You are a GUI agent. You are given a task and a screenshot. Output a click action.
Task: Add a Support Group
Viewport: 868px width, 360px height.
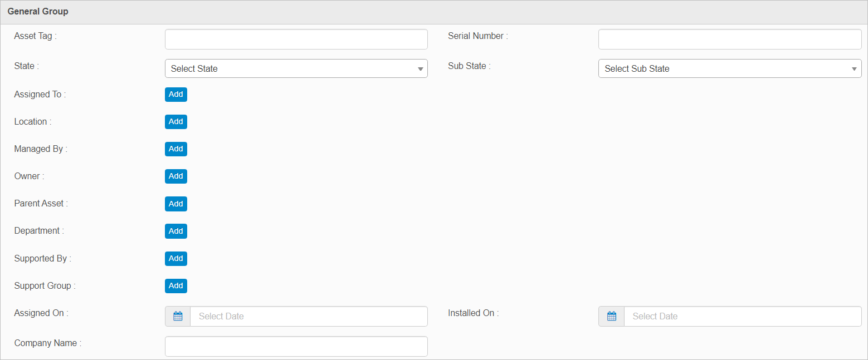(x=176, y=286)
